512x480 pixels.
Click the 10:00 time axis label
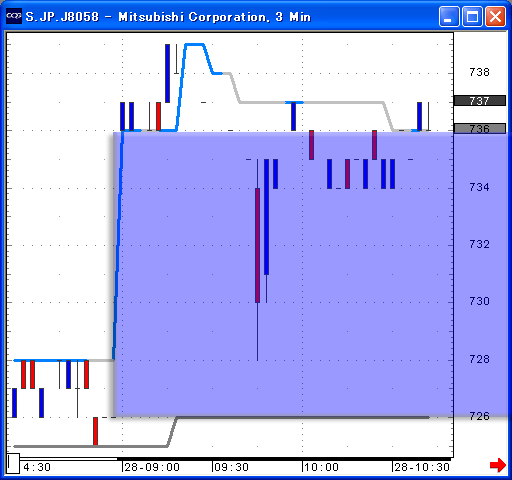[321, 467]
